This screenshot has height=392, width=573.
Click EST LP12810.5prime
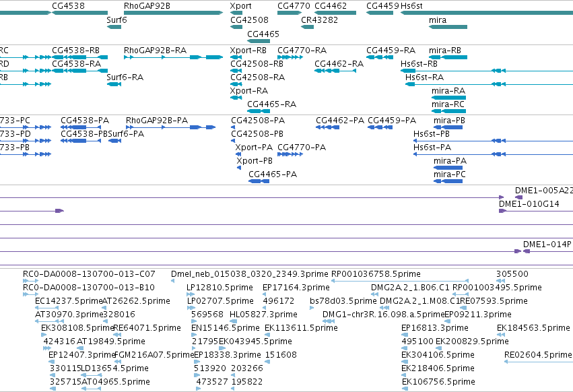pyautogui.click(x=220, y=288)
